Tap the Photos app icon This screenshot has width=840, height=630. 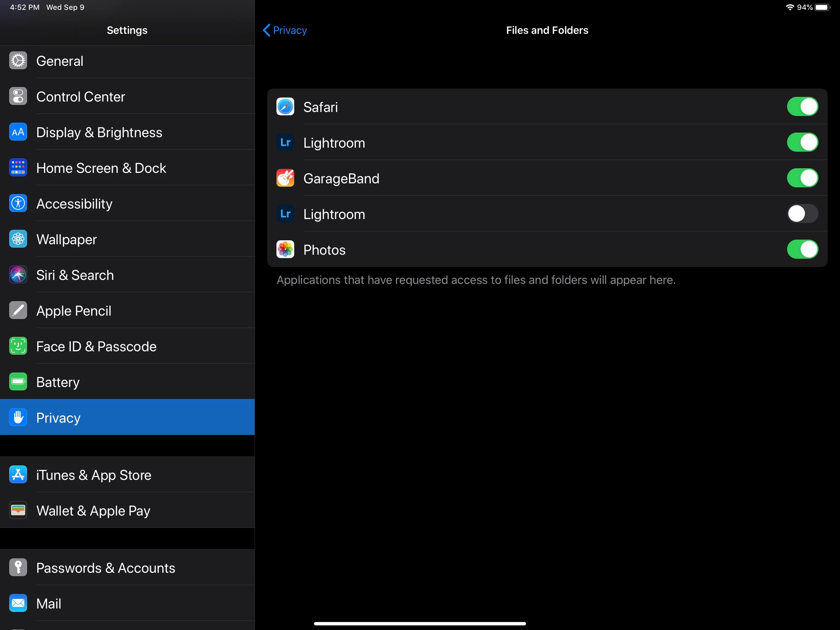point(285,250)
